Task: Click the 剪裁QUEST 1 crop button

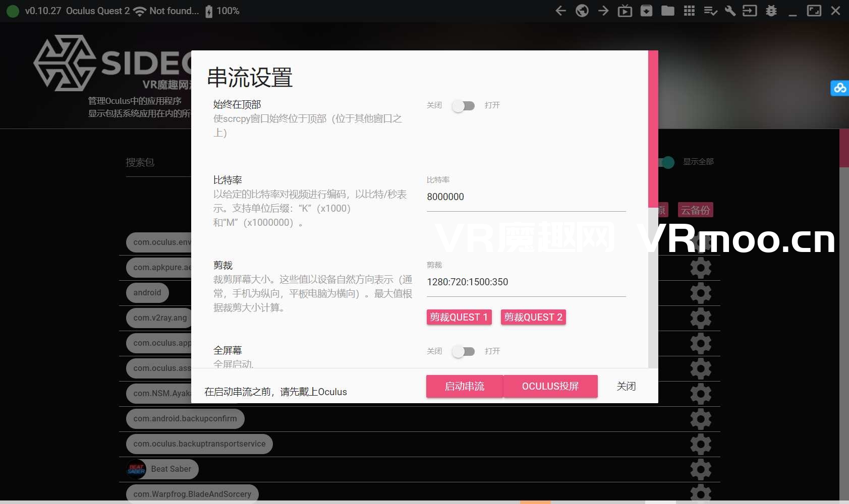Action: point(459,317)
